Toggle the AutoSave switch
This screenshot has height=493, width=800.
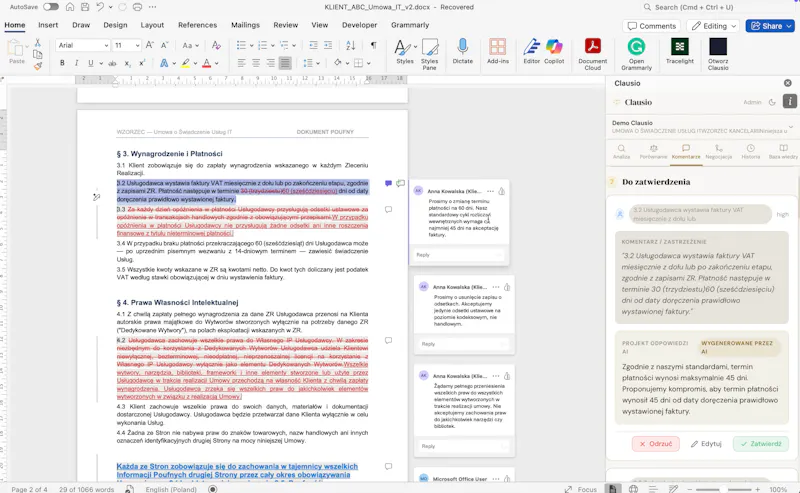51,7
